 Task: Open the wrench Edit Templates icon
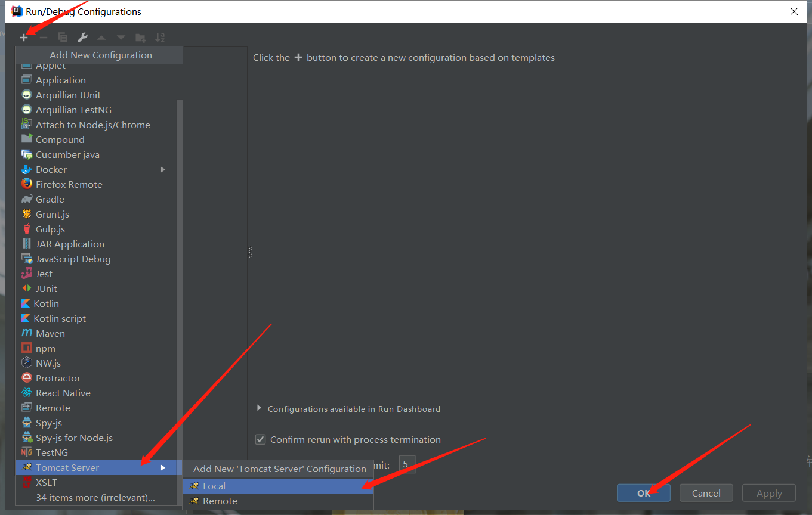coord(82,38)
